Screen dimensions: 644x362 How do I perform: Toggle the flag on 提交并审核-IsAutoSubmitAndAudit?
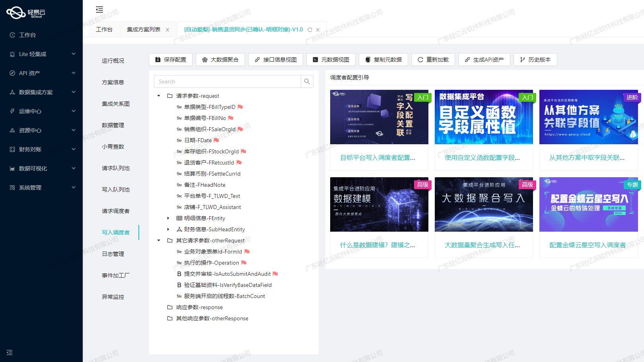click(x=275, y=274)
